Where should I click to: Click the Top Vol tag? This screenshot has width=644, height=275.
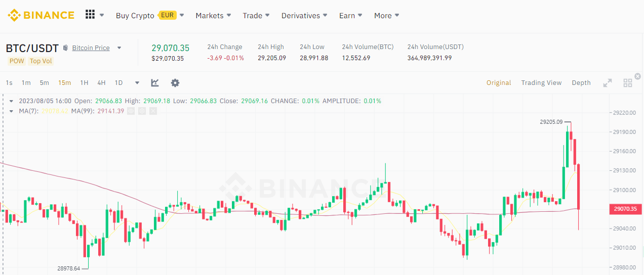click(x=41, y=61)
